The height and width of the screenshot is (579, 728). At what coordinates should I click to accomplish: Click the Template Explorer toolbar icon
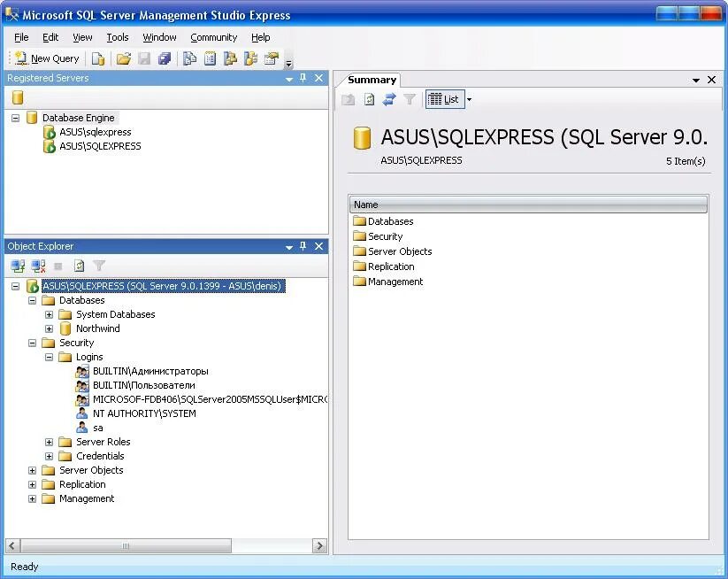click(x=250, y=58)
